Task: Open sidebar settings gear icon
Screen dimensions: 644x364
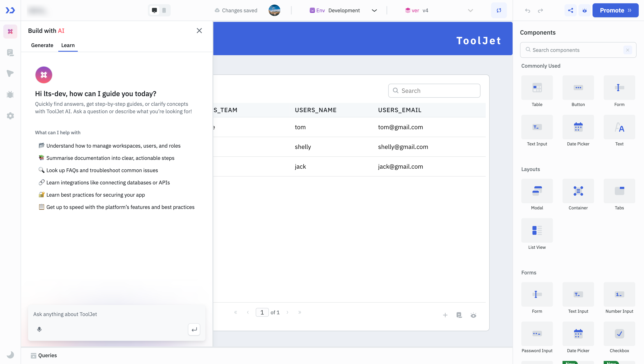Action: tap(10, 116)
